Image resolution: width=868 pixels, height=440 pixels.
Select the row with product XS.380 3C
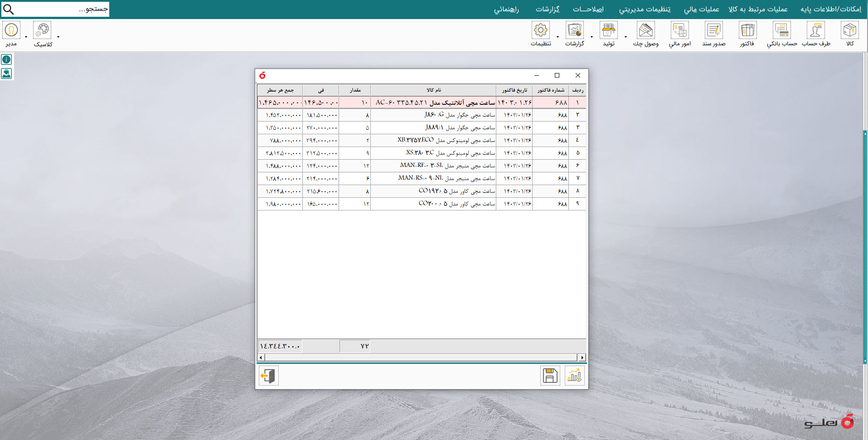pos(422,153)
